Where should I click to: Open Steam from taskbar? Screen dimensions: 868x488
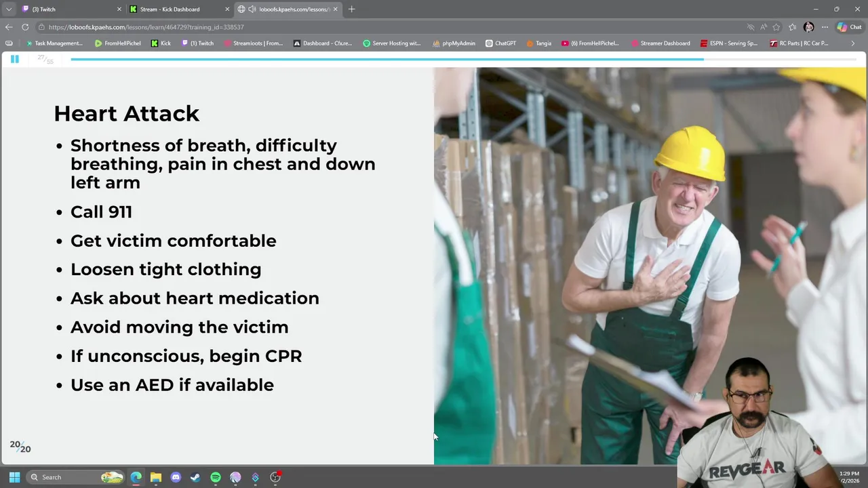(x=195, y=477)
